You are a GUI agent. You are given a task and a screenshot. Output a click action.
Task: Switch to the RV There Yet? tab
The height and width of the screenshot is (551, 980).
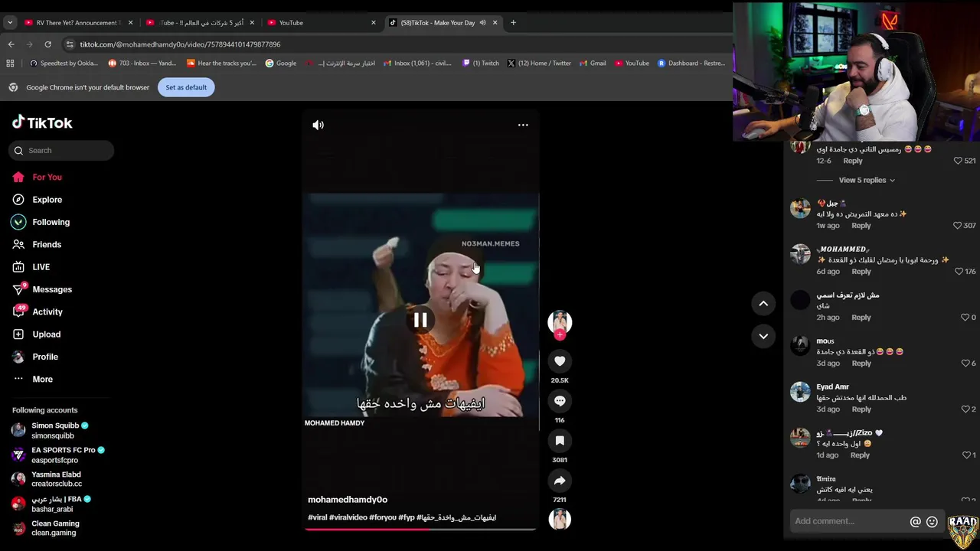(77, 23)
